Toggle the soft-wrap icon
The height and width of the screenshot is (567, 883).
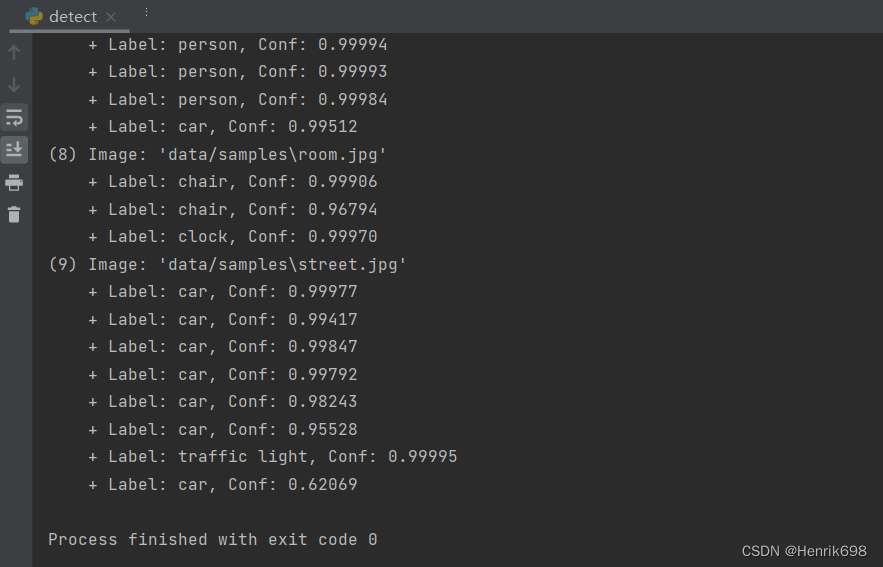(14, 118)
